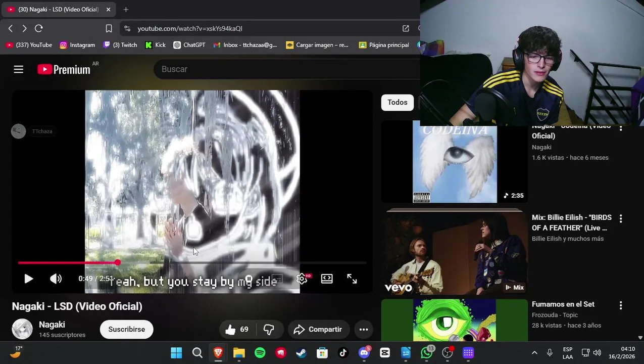
Task: Open a new browser tab
Action: click(126, 9)
